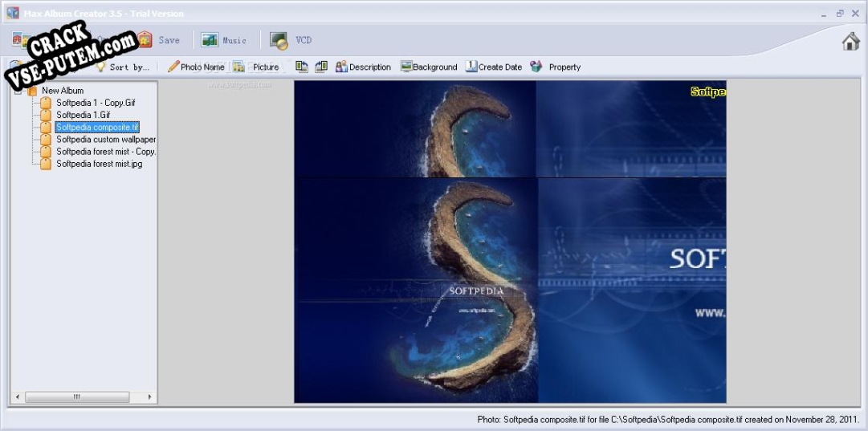Collapse the New Album tree node

pyautogui.click(x=18, y=91)
